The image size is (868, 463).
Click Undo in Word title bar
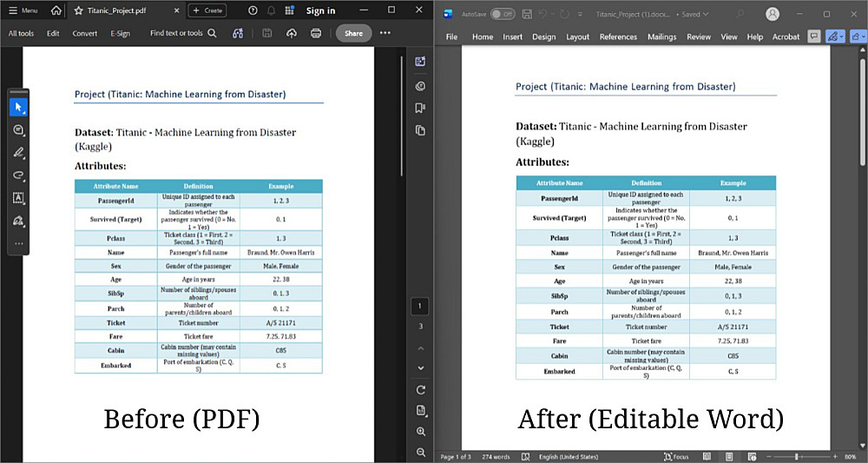(x=543, y=14)
